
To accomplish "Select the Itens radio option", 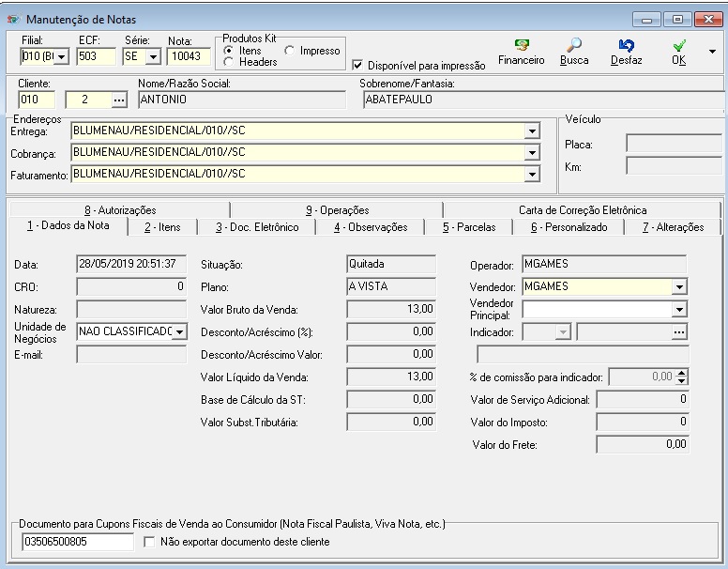I will click(x=228, y=50).
